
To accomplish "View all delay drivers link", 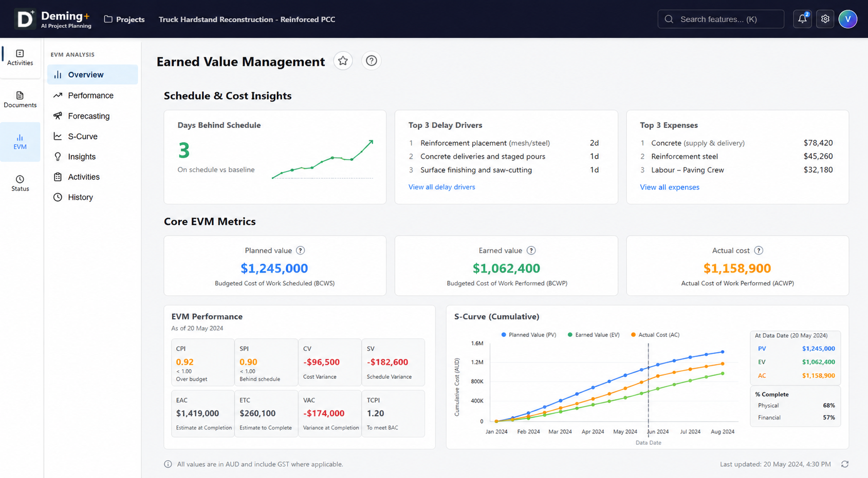I will 441,187.
